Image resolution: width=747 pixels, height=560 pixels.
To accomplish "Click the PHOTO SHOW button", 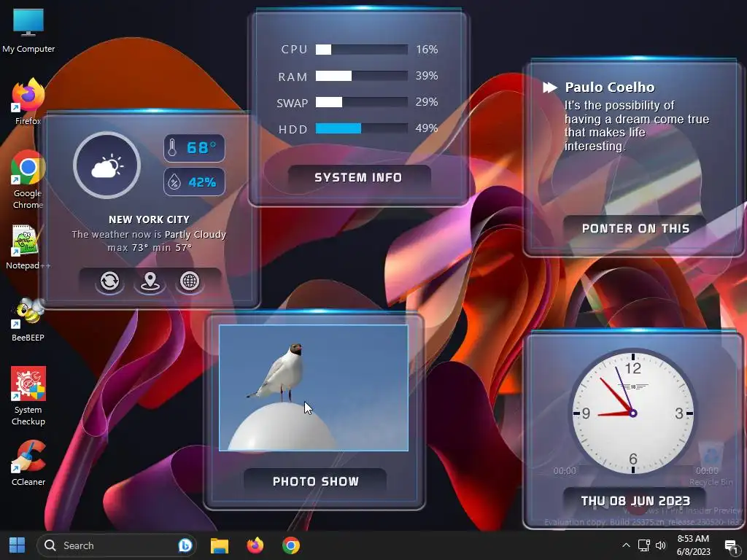I will (315, 481).
